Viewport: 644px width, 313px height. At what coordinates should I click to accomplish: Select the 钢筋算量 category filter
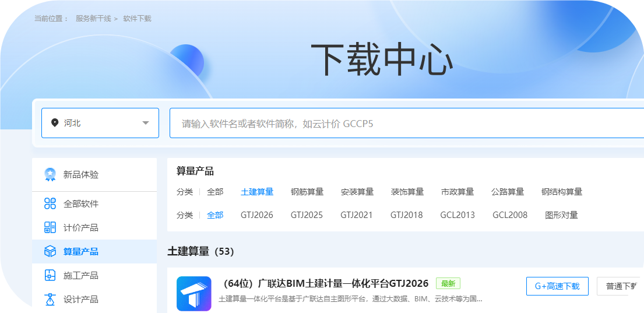click(x=307, y=192)
